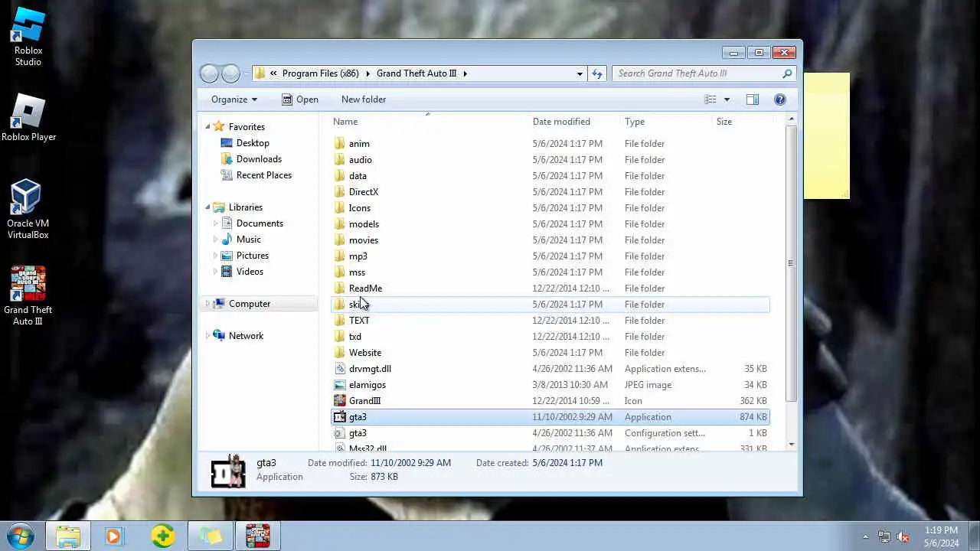The height and width of the screenshot is (551, 980).
Task: Click the Open toolbar button
Action: (x=299, y=99)
